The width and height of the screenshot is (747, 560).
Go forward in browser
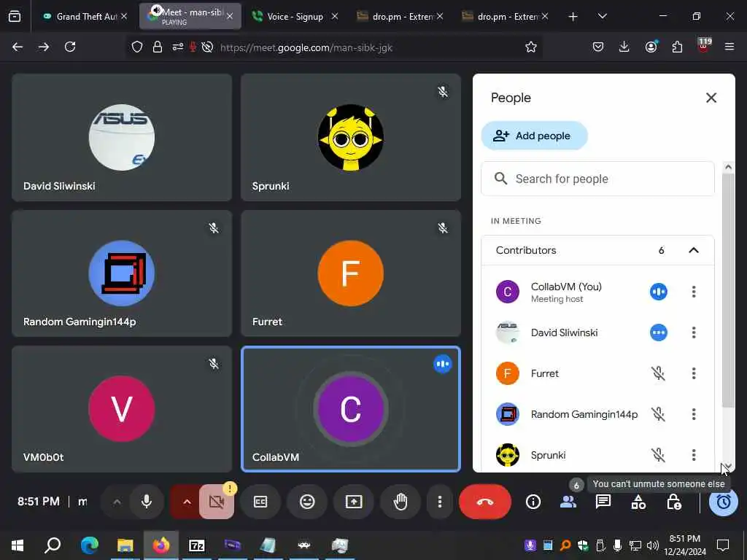pos(44,47)
